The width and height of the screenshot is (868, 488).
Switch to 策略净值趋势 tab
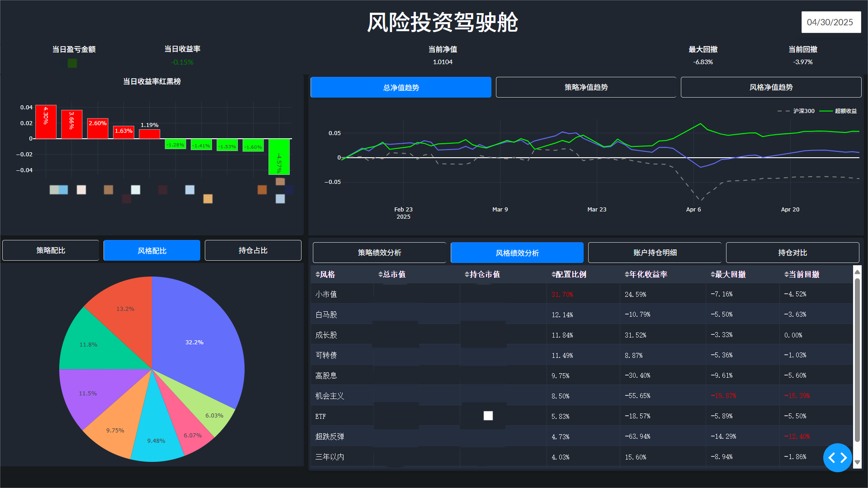click(x=586, y=87)
